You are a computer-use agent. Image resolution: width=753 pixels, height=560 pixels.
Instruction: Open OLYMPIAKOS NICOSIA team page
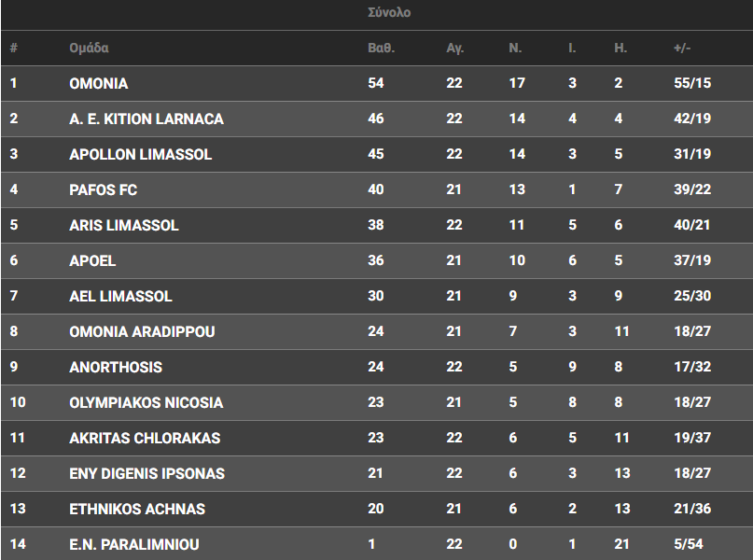[x=146, y=403]
